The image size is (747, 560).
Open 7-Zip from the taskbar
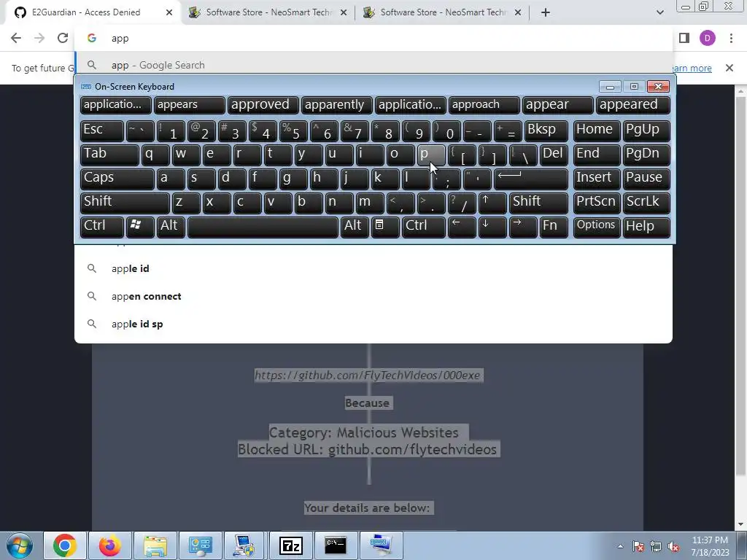[x=290, y=545]
